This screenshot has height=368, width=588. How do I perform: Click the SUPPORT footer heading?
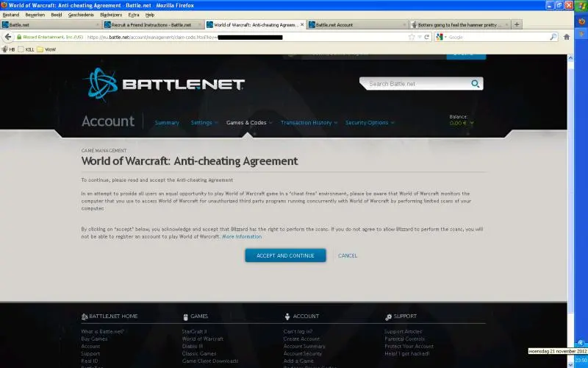[401, 316]
